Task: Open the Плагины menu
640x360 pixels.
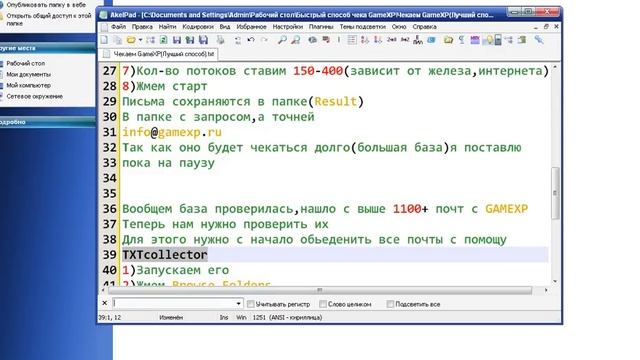Action: (321, 27)
